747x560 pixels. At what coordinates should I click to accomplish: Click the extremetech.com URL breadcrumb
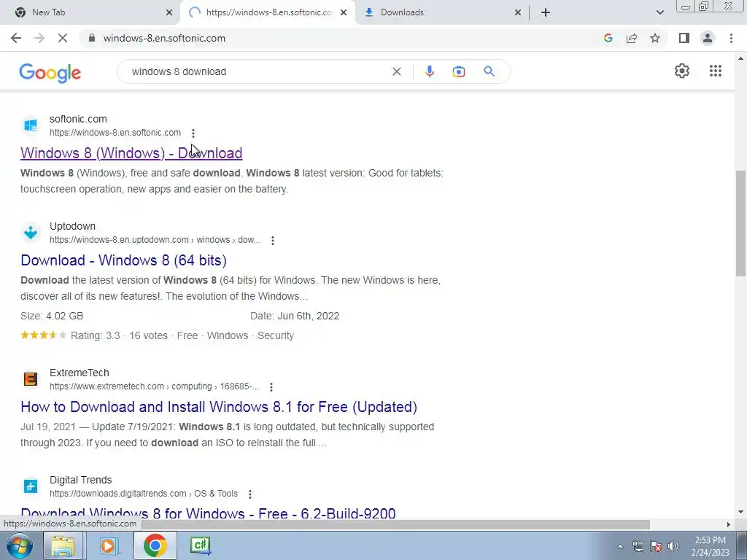pyautogui.click(x=155, y=386)
